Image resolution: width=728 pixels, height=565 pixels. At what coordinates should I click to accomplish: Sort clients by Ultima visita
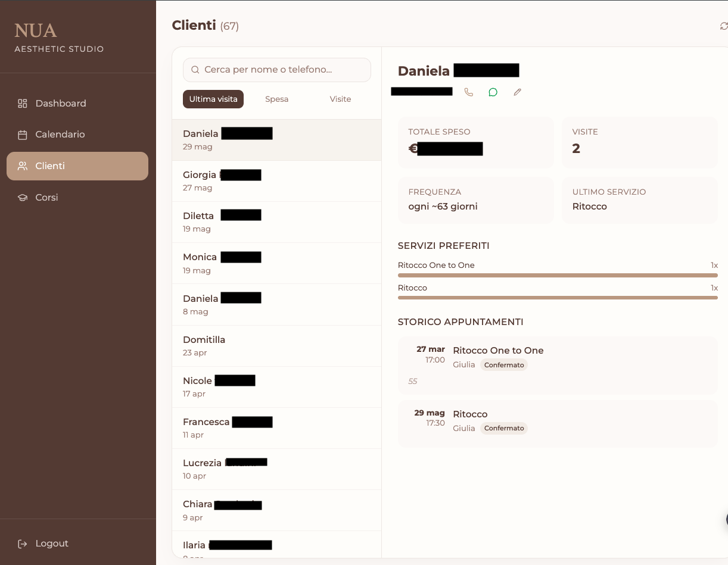213,99
